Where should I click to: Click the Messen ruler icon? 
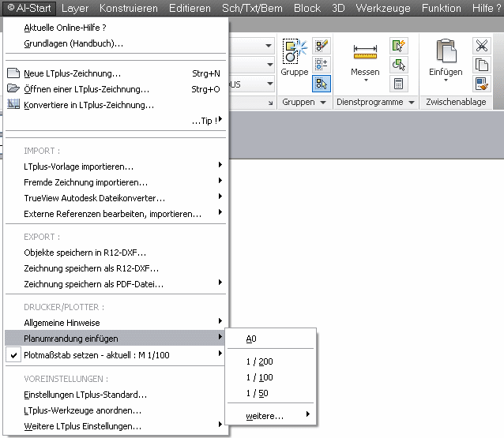coord(365,51)
